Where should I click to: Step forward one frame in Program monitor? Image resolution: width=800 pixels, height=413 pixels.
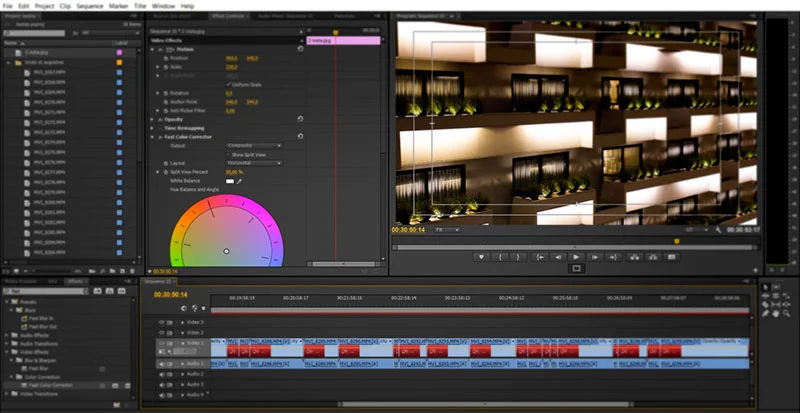pos(595,257)
